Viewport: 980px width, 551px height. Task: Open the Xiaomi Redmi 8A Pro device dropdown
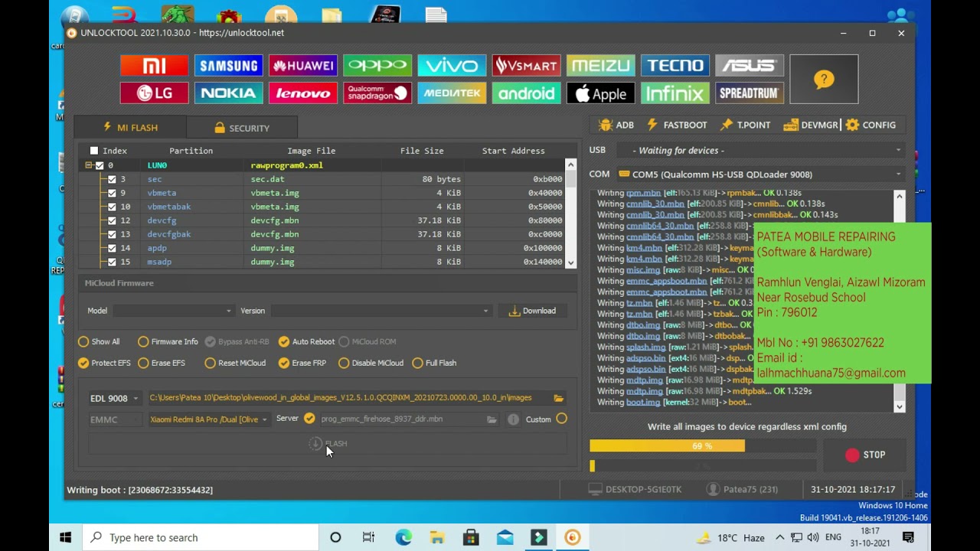point(208,419)
